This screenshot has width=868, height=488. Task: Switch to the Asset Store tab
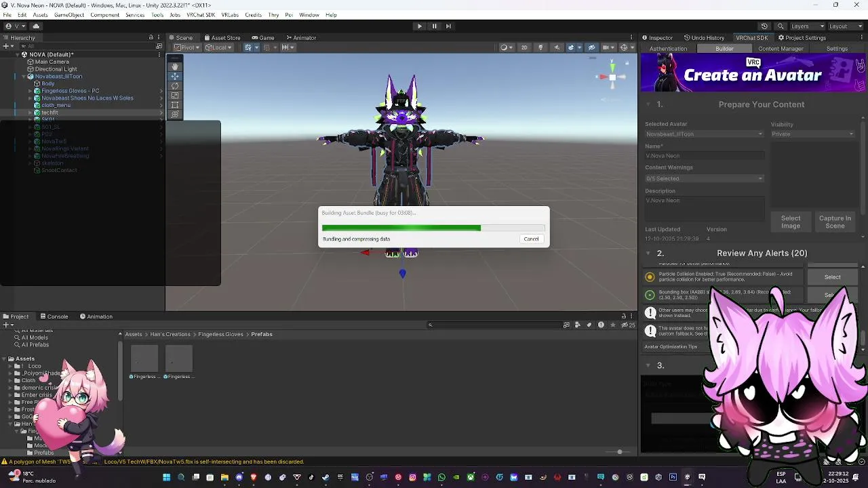coord(222,38)
